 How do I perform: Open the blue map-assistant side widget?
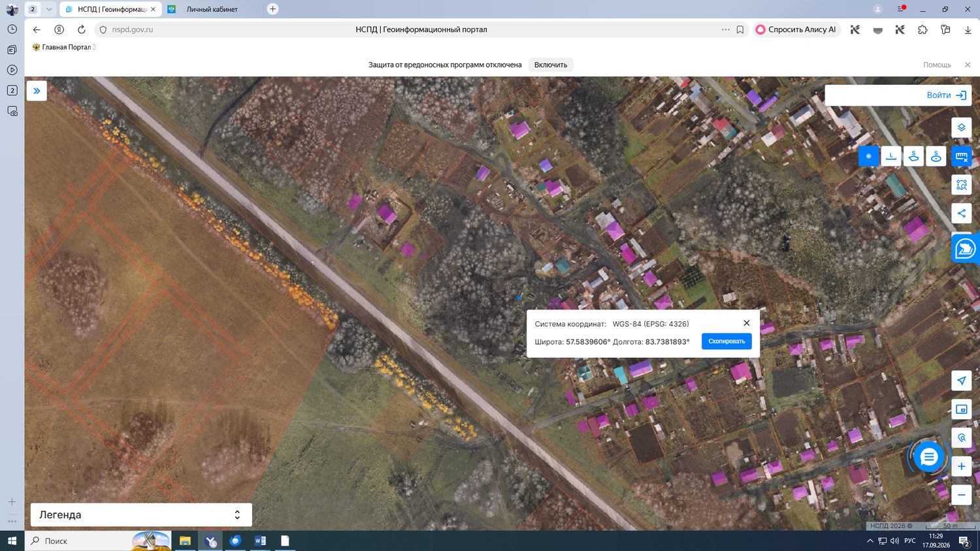click(x=966, y=248)
